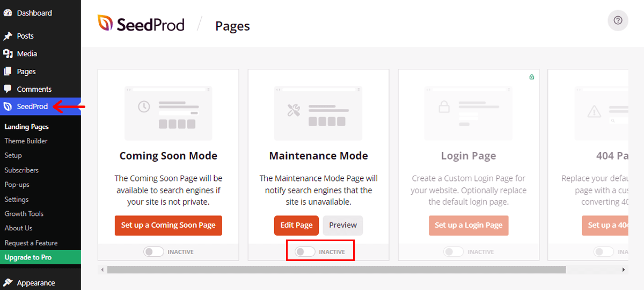The image size is (644, 290).
Task: Toggle Coming Soon Mode active switch
Action: click(x=153, y=252)
